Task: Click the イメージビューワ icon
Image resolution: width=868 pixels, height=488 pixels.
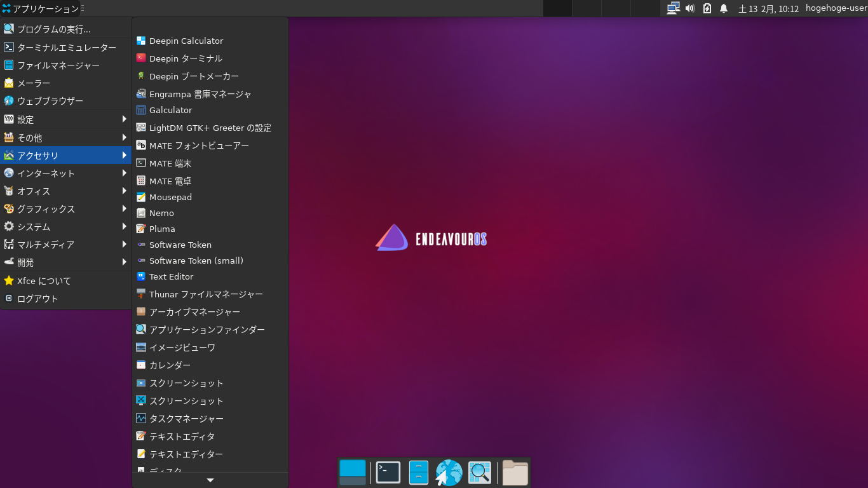Action: coord(141,348)
